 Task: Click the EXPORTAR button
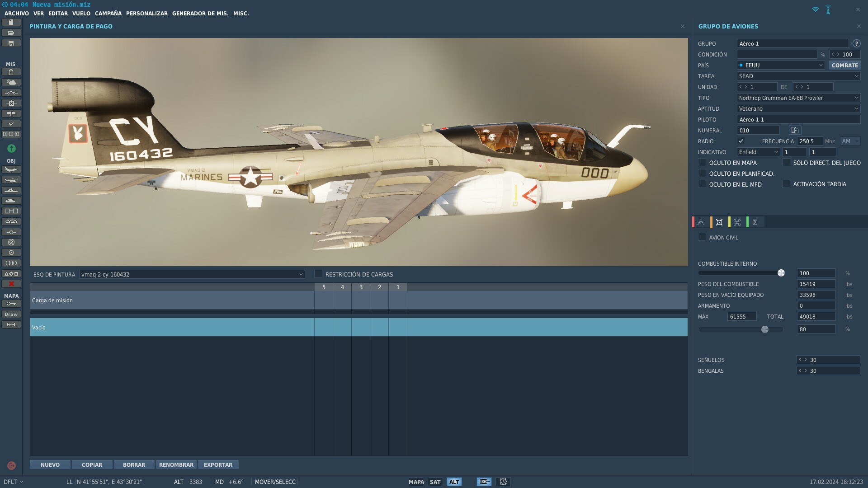coord(218,465)
